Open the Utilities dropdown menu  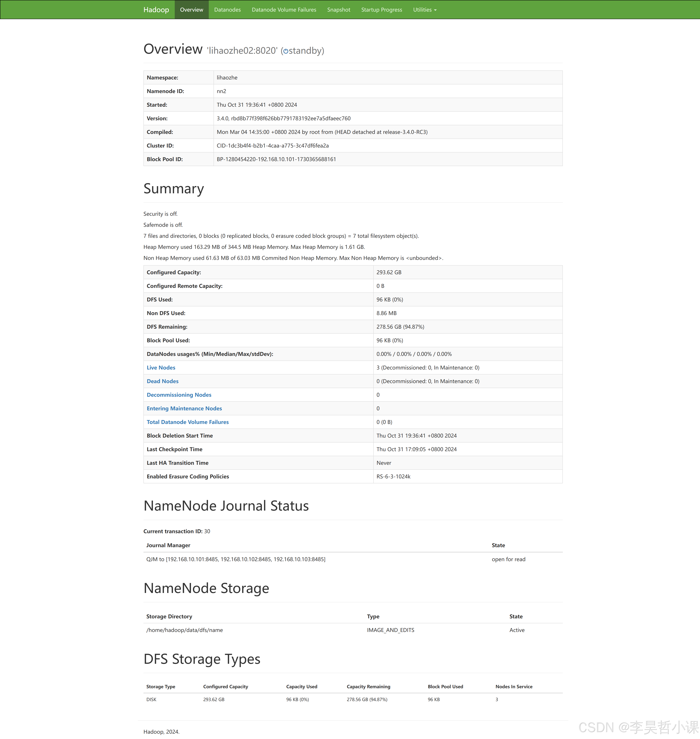(x=425, y=10)
